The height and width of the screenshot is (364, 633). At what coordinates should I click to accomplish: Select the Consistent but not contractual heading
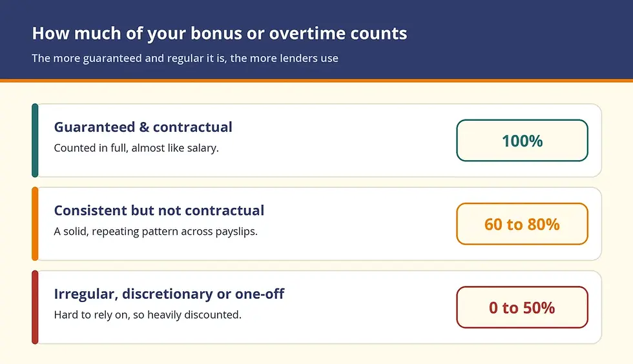[159, 210]
